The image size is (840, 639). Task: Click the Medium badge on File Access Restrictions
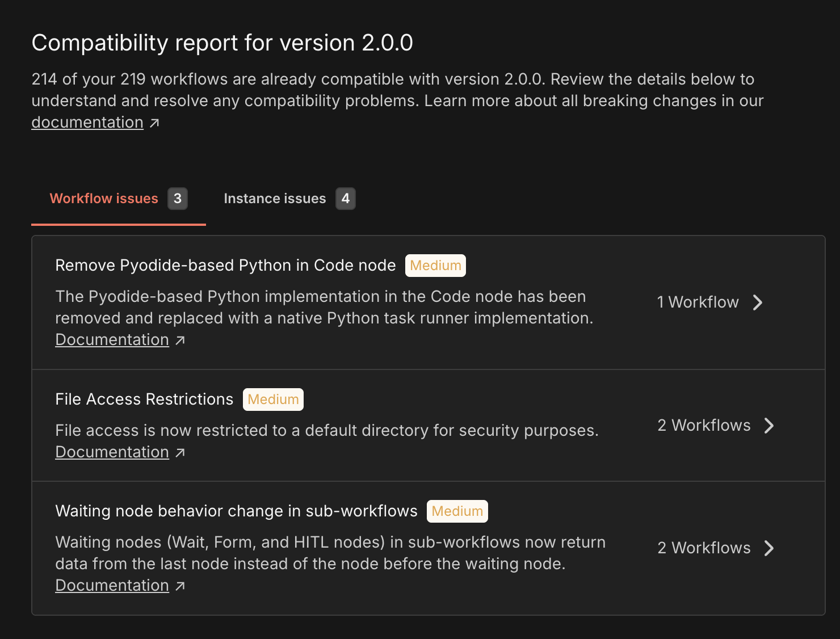coord(273,399)
